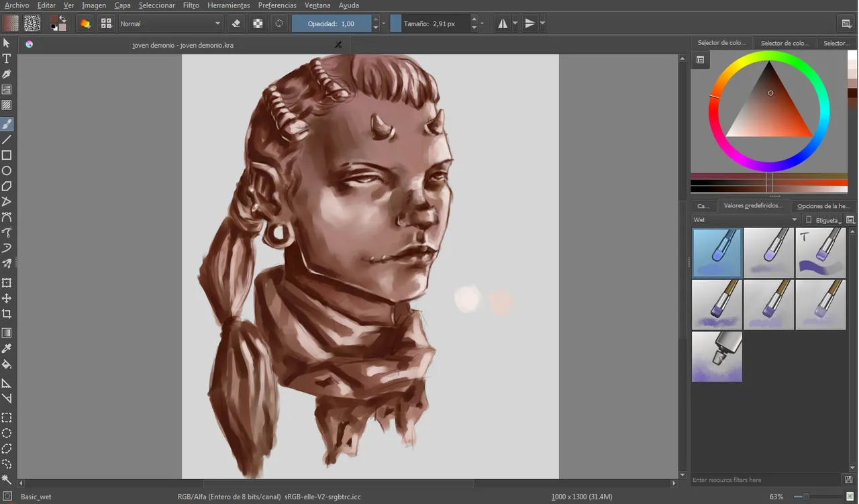The image size is (859, 504).
Task: Select the Rectangle tool
Action: tap(7, 155)
